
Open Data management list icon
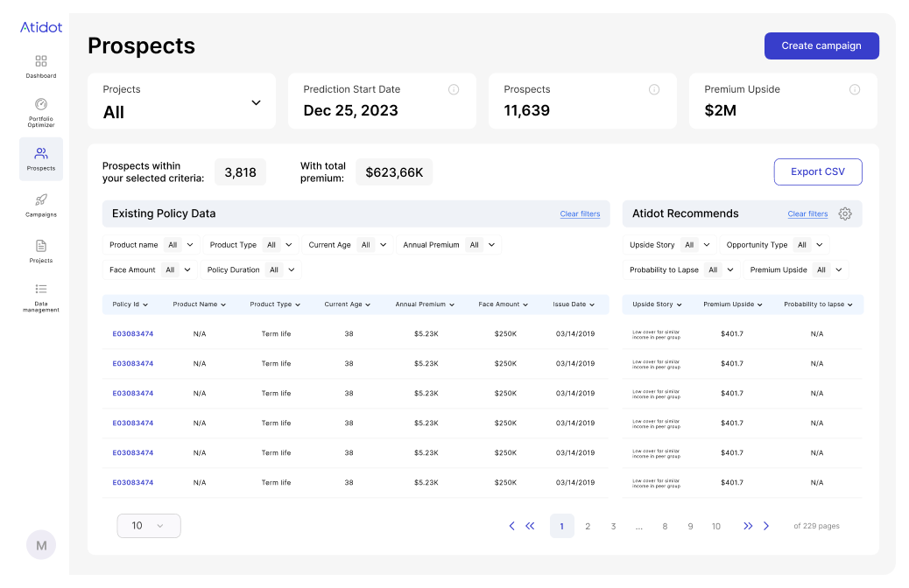(x=41, y=289)
